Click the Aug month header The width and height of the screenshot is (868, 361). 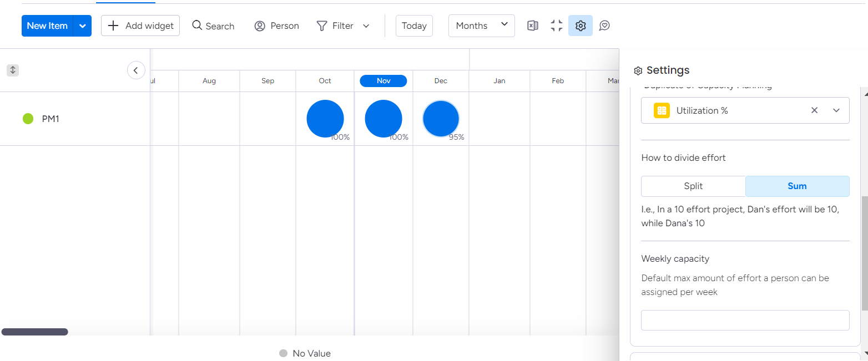pyautogui.click(x=209, y=81)
